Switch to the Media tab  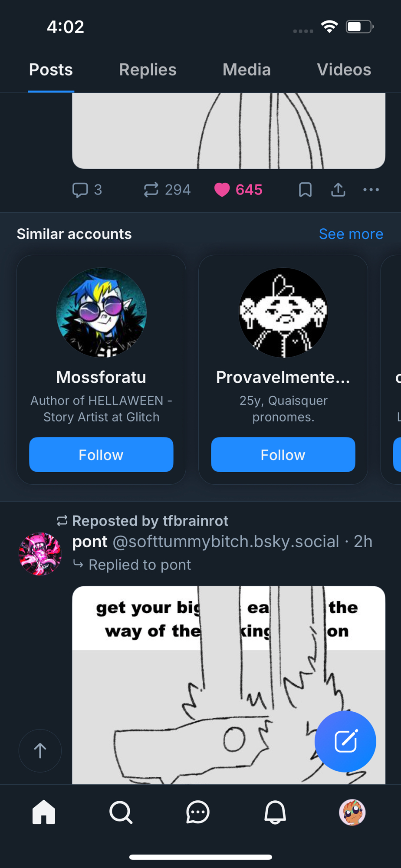(247, 70)
